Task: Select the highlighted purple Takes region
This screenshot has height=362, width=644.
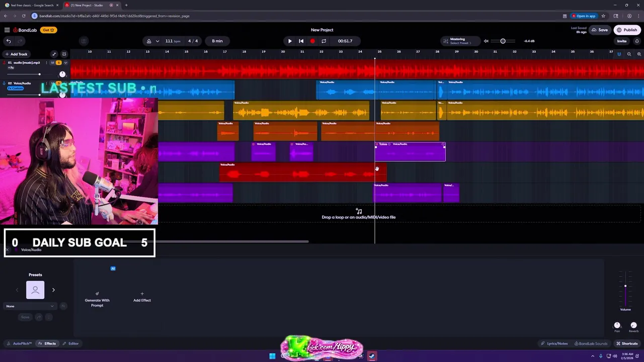Action: click(x=410, y=152)
